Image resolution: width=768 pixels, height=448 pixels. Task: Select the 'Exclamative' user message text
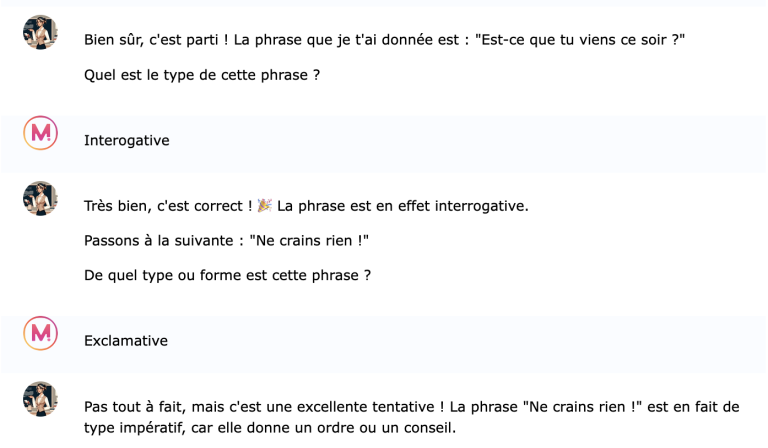[126, 341]
